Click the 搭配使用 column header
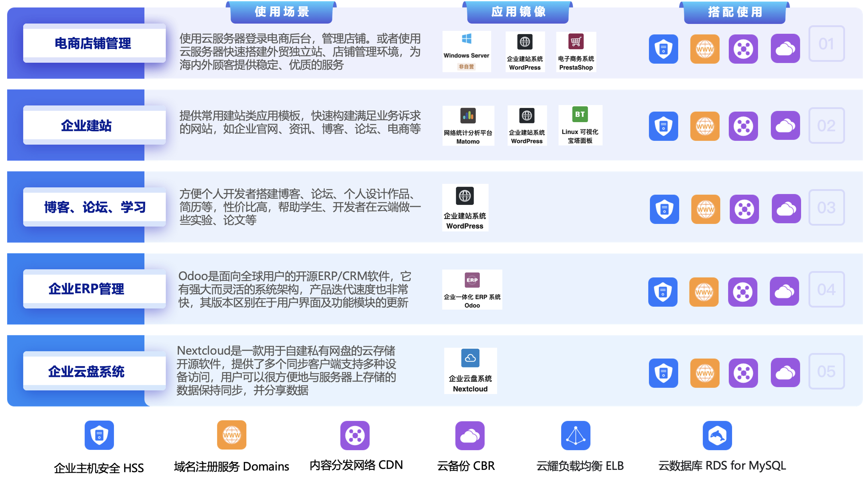868x477 pixels. coord(735,13)
